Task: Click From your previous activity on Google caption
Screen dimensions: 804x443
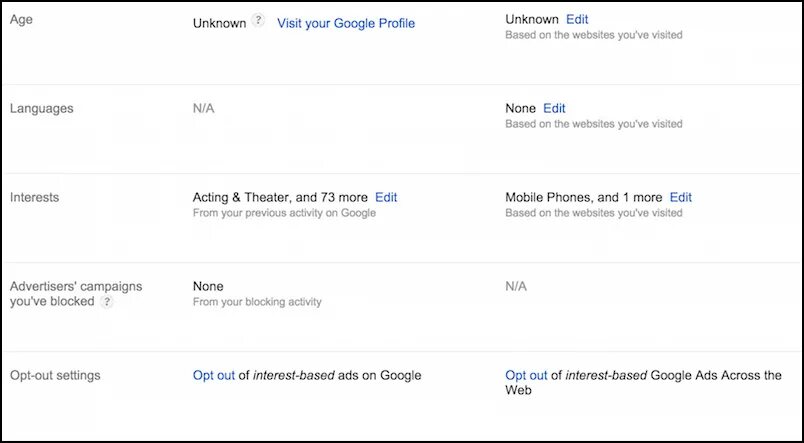Action: (x=284, y=213)
